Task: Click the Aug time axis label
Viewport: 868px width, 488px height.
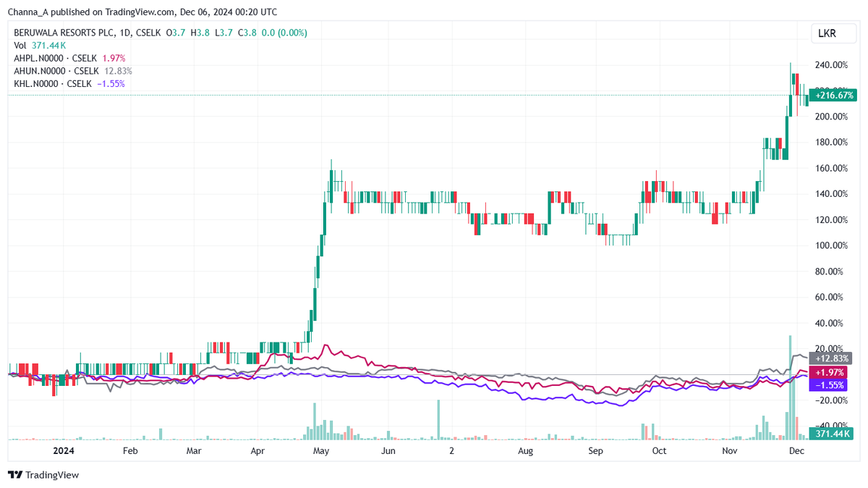Action: pyautogui.click(x=526, y=450)
